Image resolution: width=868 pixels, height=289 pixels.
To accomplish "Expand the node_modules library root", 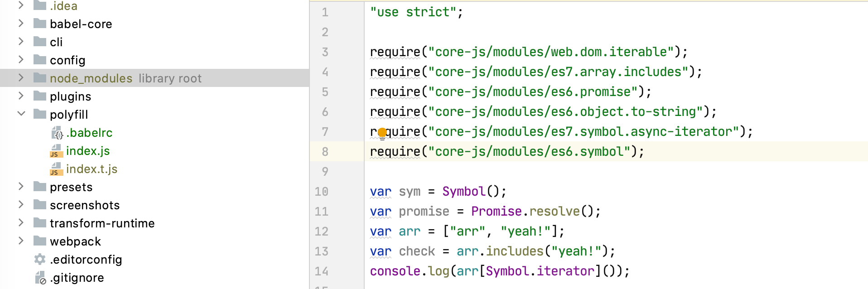I will 21,77.
